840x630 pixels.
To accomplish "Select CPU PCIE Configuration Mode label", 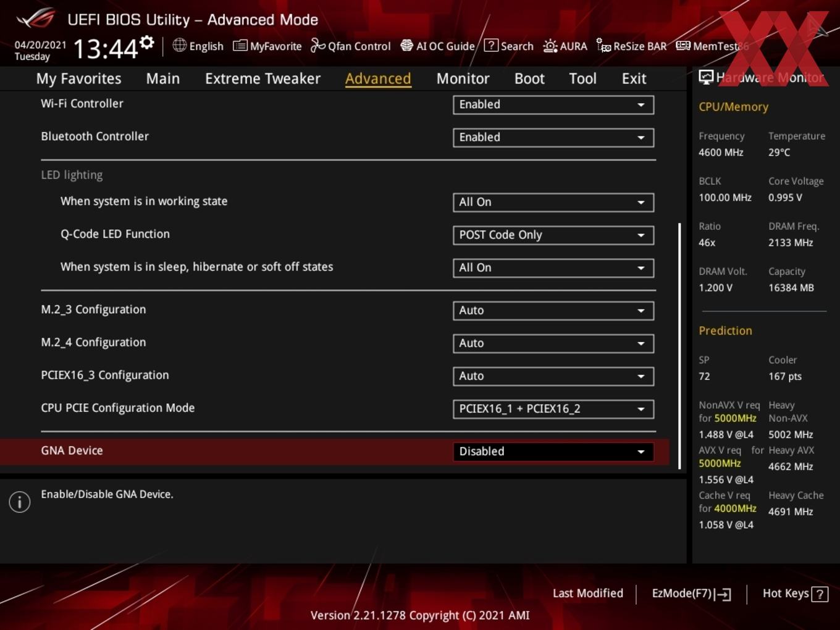I will tap(118, 408).
